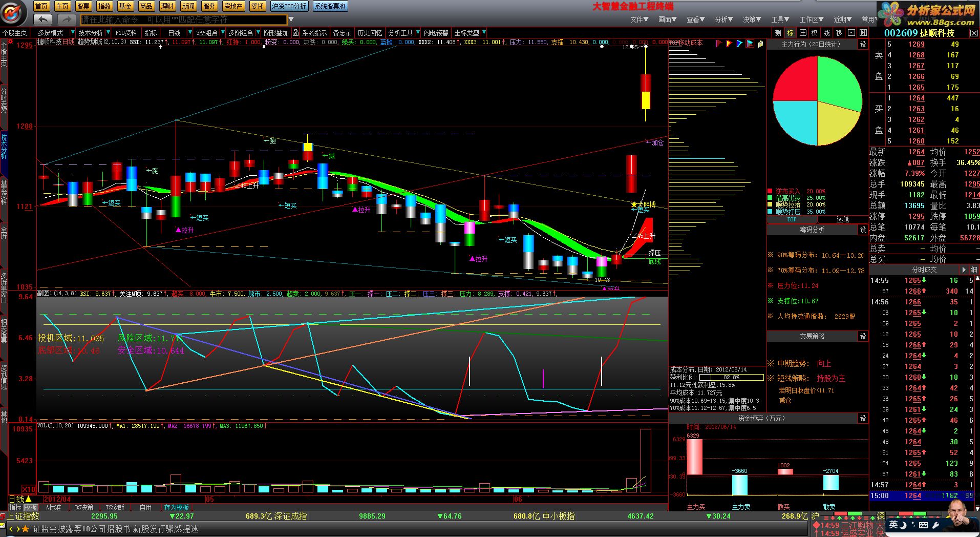Expand 分时成交 panel arrow
This screenshot has height=537, width=980.
(x=964, y=270)
